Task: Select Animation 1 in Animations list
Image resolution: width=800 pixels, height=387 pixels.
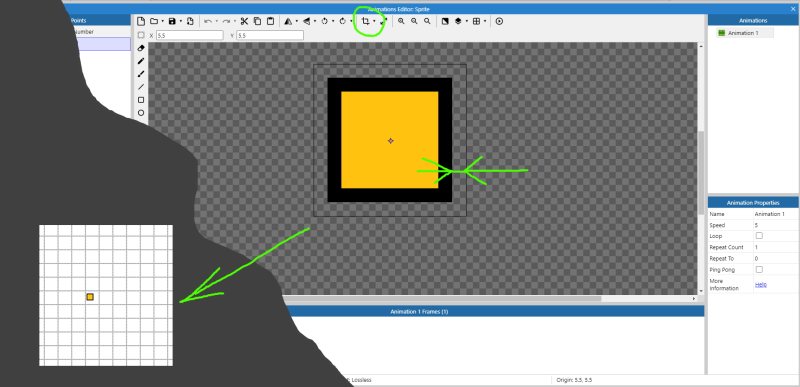Action: tap(744, 33)
